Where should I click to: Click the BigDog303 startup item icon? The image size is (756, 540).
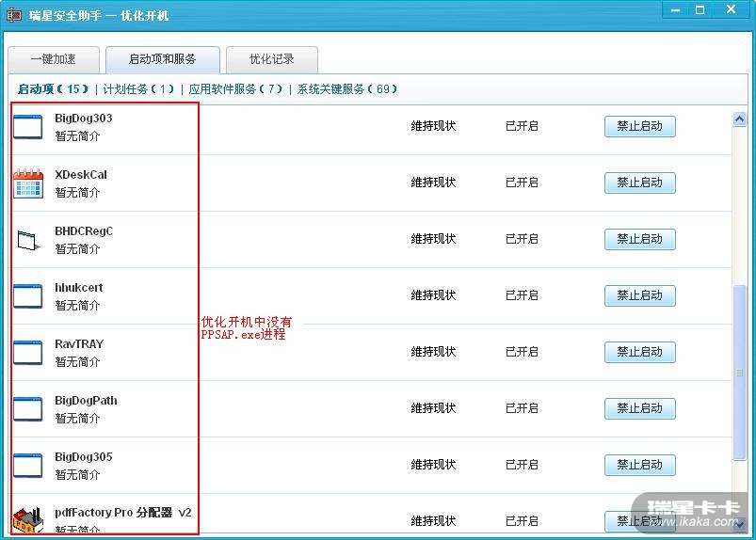click(x=28, y=127)
